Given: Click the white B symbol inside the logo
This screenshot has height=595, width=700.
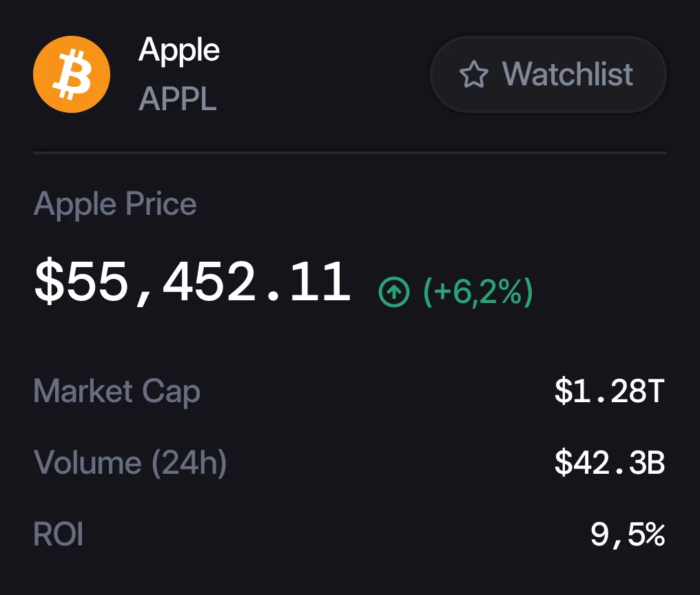Looking at the screenshot, I should tap(72, 74).
